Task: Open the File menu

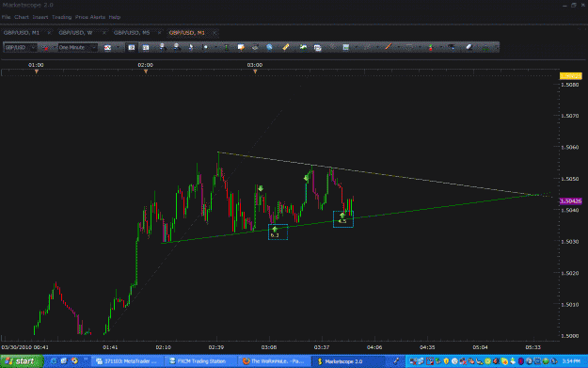Action: (x=6, y=17)
